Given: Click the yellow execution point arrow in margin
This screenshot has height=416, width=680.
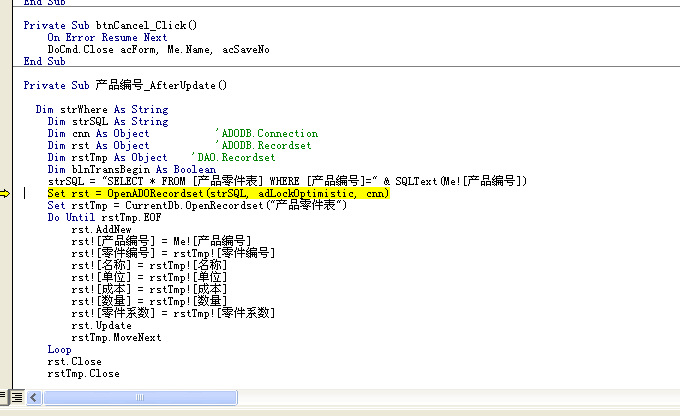Looking at the screenshot, I should click(5, 193).
